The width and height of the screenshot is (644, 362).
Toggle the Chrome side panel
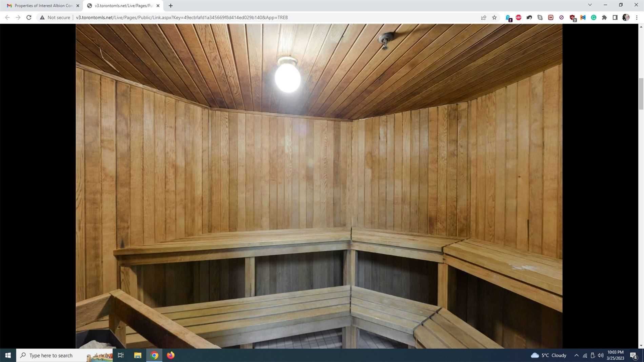[615, 17]
